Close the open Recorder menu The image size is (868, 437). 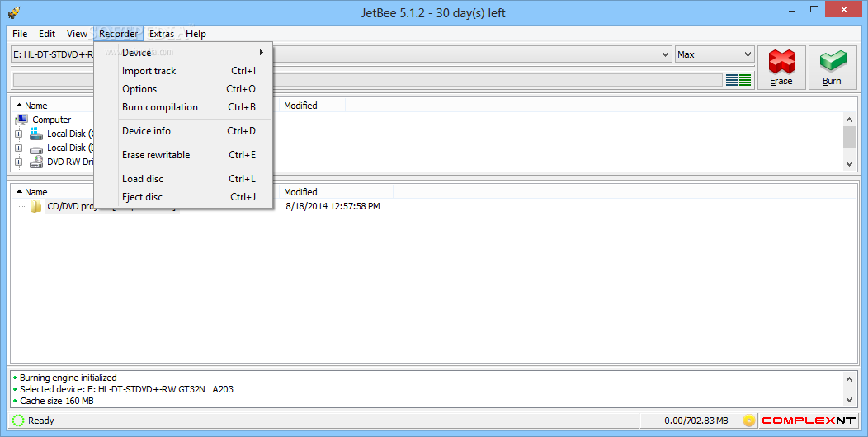tap(119, 34)
